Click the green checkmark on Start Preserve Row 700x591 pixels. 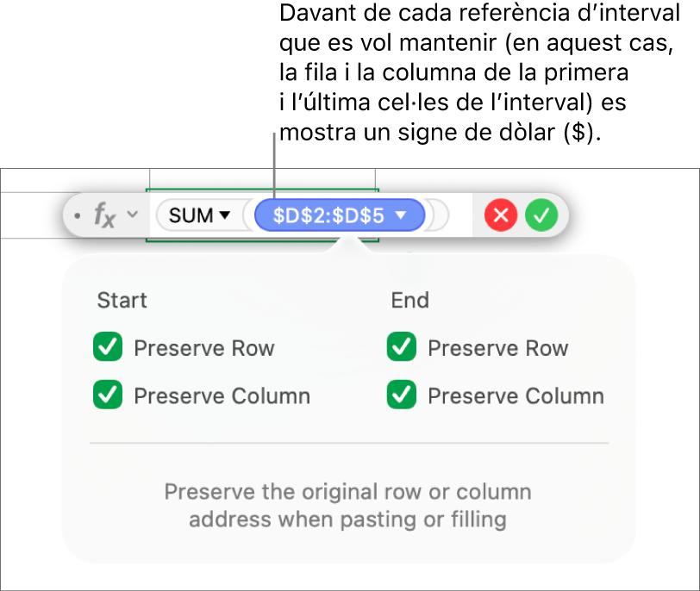point(107,348)
